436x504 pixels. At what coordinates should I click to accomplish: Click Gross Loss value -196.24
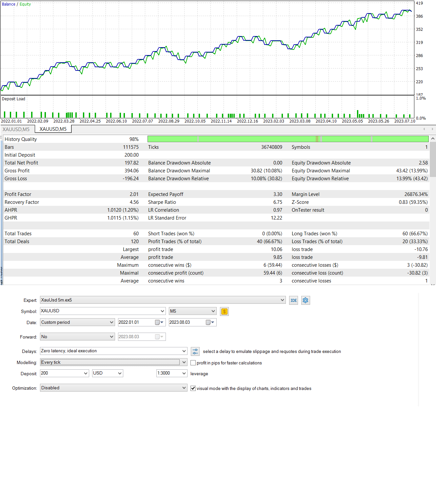pyautogui.click(x=131, y=179)
